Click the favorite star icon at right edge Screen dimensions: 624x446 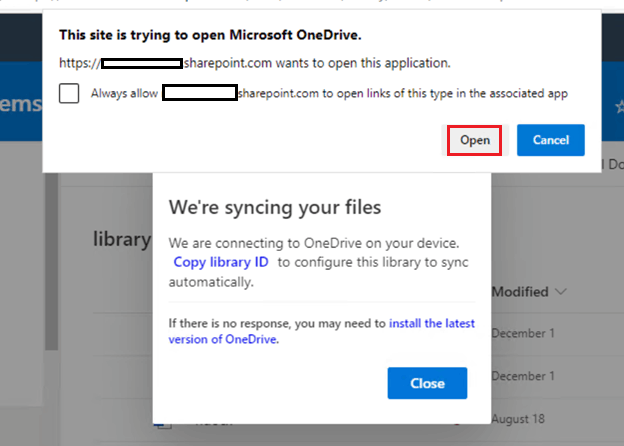[620, 107]
